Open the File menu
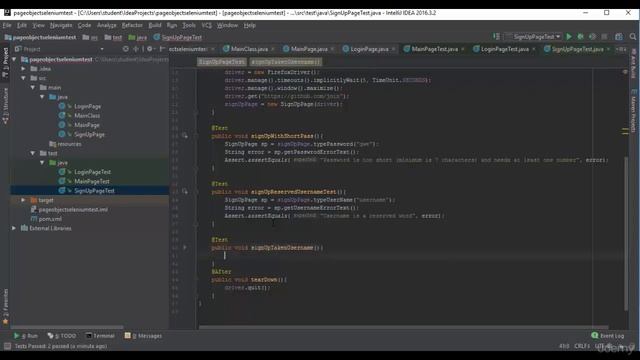Viewport: 640px width, 360px height. [x=7, y=25]
